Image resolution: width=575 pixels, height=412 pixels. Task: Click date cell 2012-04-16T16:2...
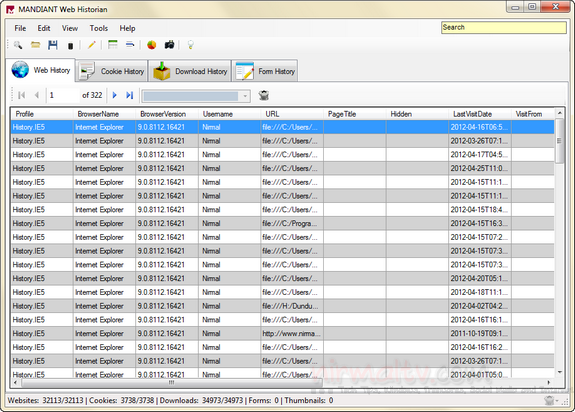(x=480, y=347)
